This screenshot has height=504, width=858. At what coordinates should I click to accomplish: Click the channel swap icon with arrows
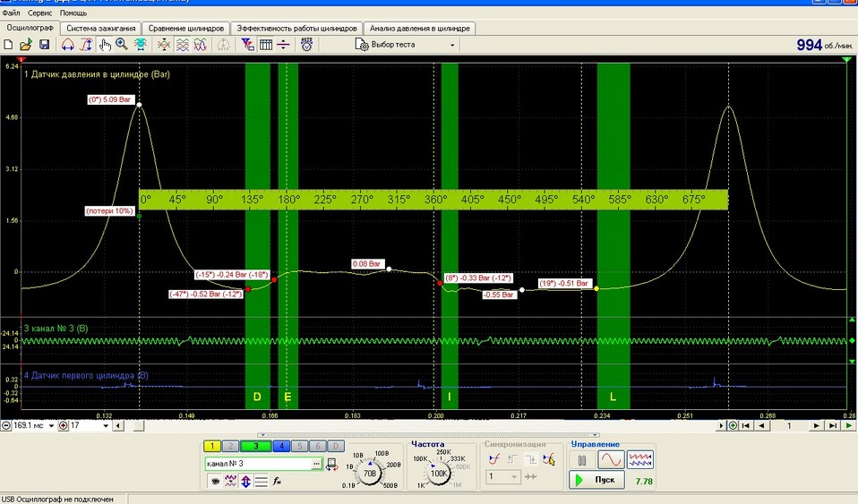coord(331,465)
